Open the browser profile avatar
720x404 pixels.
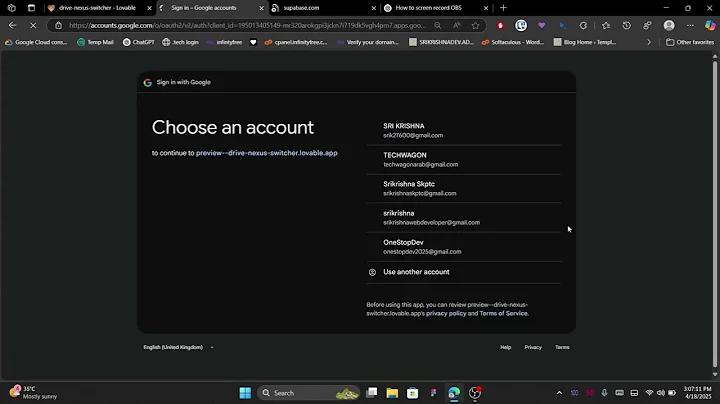[669, 26]
